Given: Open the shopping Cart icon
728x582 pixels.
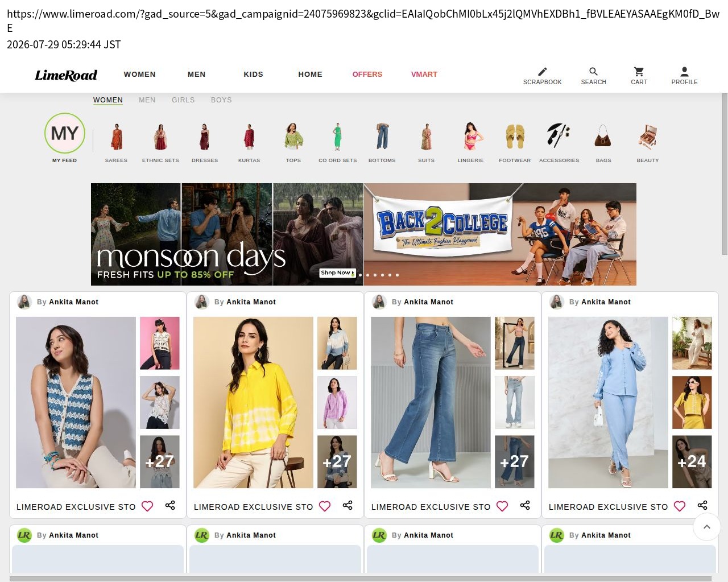Looking at the screenshot, I should [639, 72].
